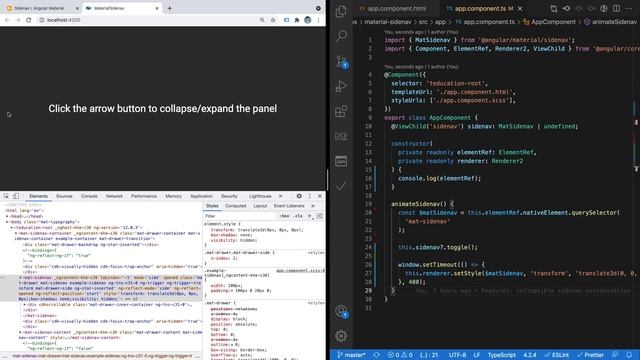Open the VS Code Explorer view

click(x=341, y=11)
